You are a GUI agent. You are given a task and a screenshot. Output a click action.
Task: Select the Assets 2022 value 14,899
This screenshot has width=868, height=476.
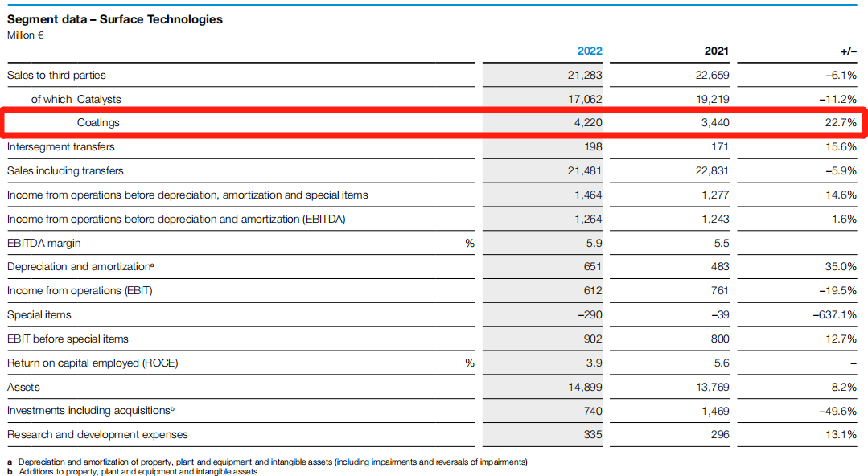pos(585,387)
